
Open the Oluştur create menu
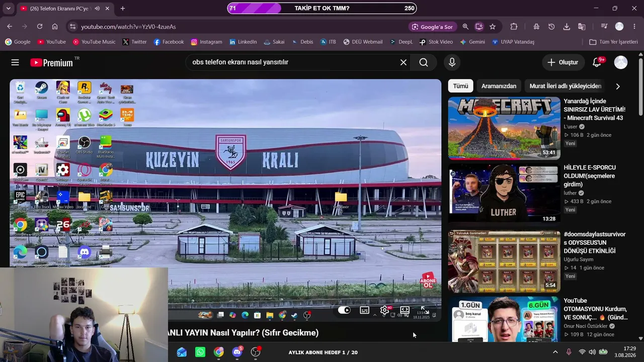563,62
